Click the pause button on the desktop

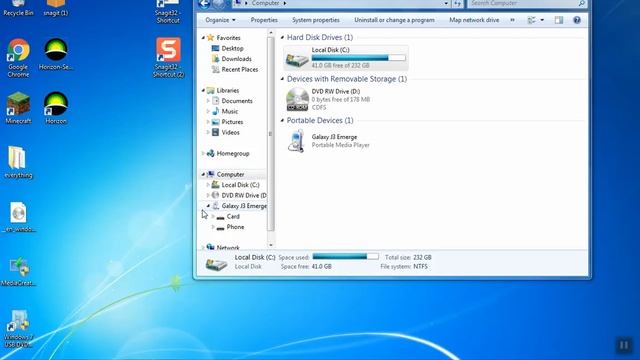tap(624, 345)
